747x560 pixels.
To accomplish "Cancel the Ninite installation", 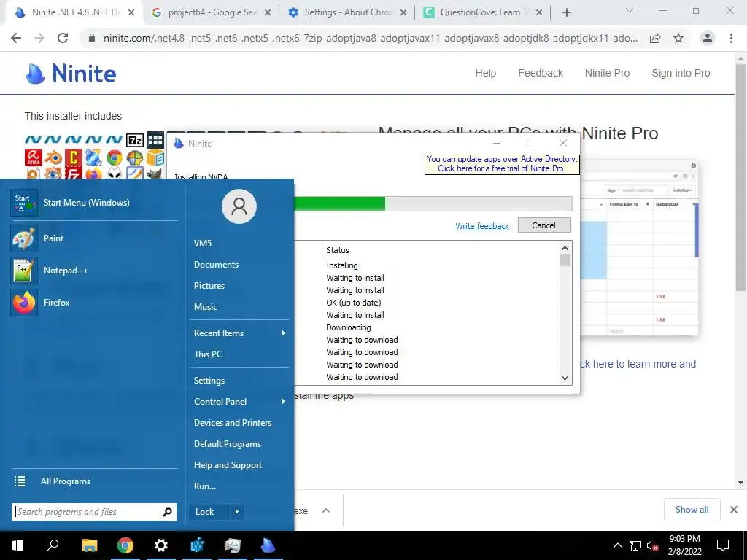I will click(544, 225).
